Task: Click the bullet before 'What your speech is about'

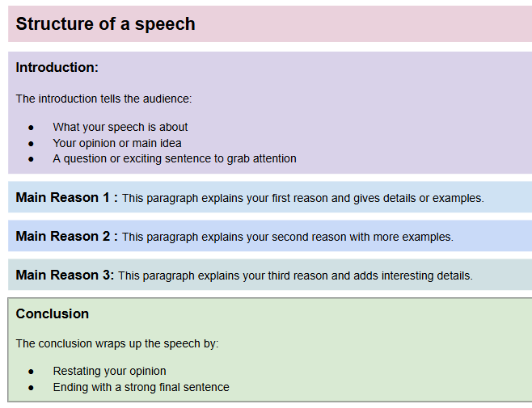Action: 31,128
